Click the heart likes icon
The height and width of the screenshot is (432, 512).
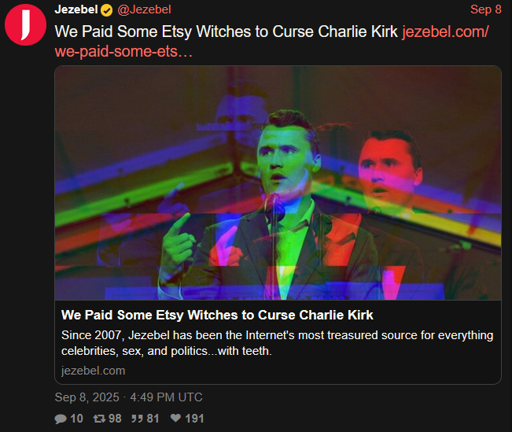pyautogui.click(x=176, y=418)
